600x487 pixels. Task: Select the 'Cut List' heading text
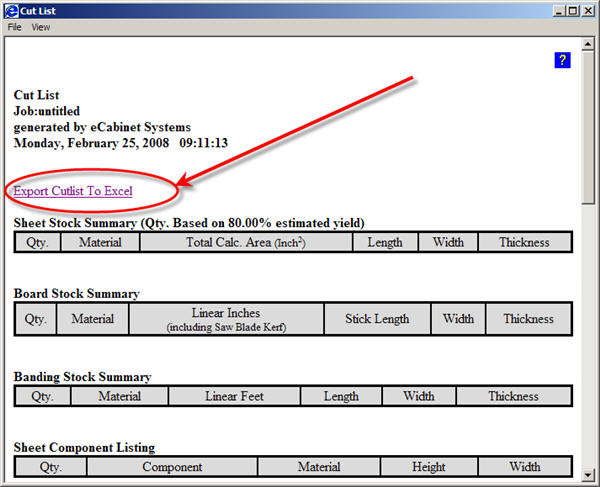pos(36,95)
